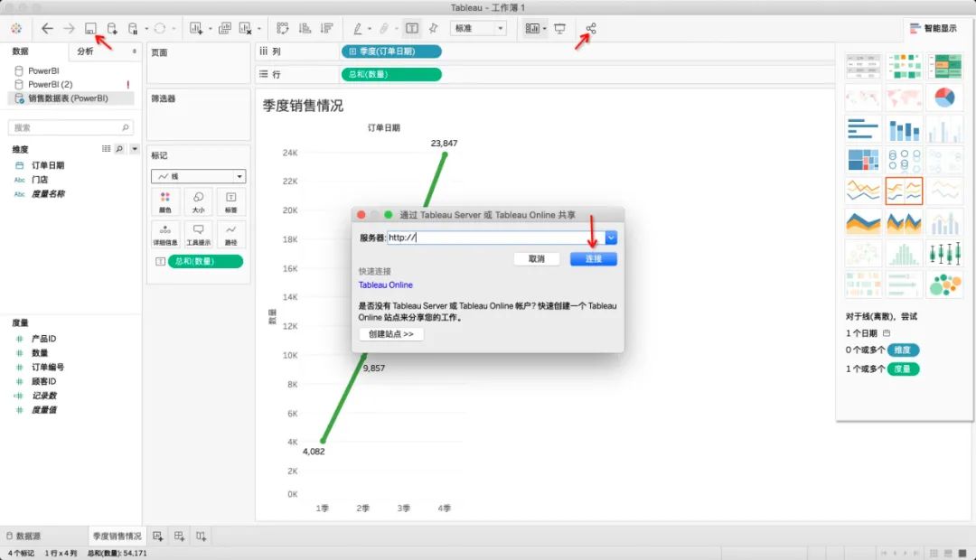Click the redo forward arrow in toolbar

coord(69,29)
